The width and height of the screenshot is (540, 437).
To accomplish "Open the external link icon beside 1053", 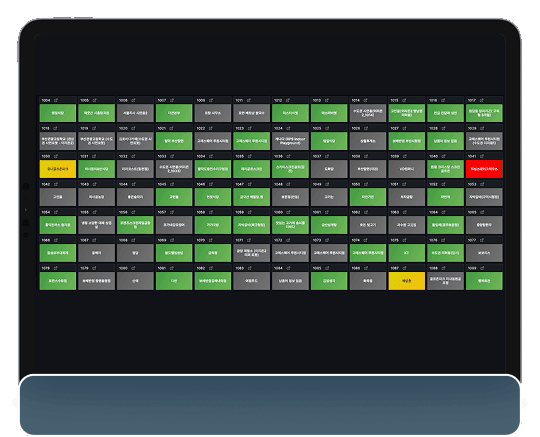I will click(x=482, y=184).
